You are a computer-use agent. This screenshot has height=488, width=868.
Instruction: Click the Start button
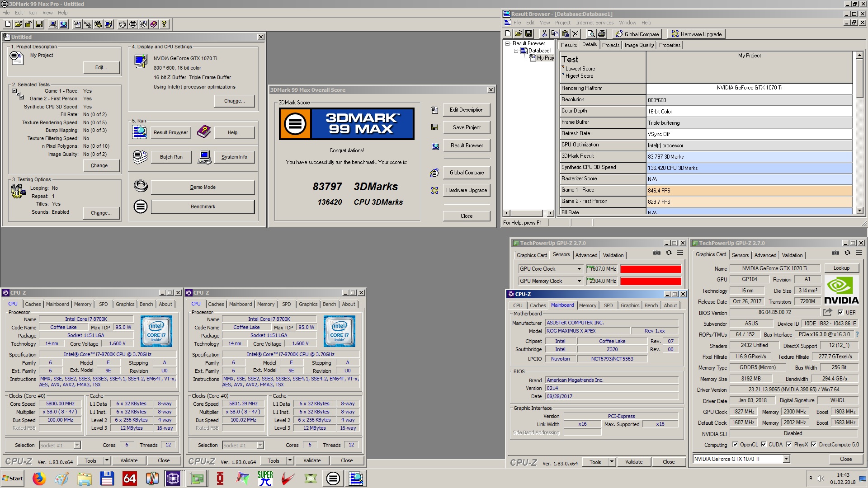13,479
